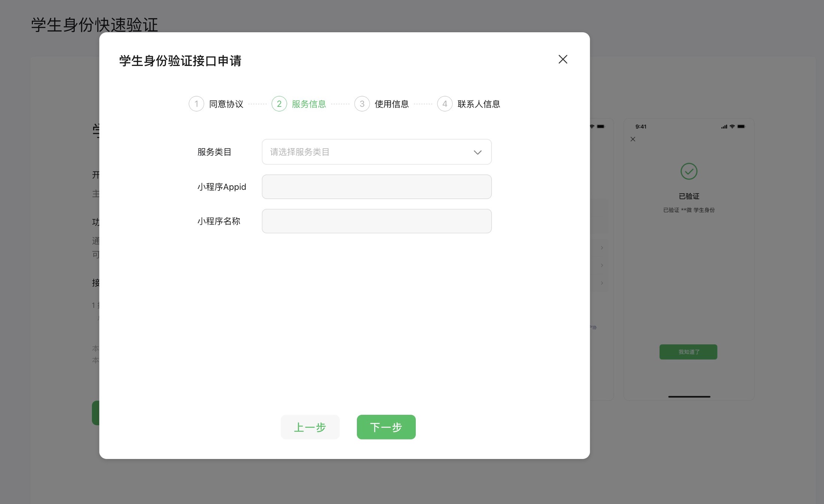
Task: Click the step 3 circle icon
Action: tap(362, 104)
